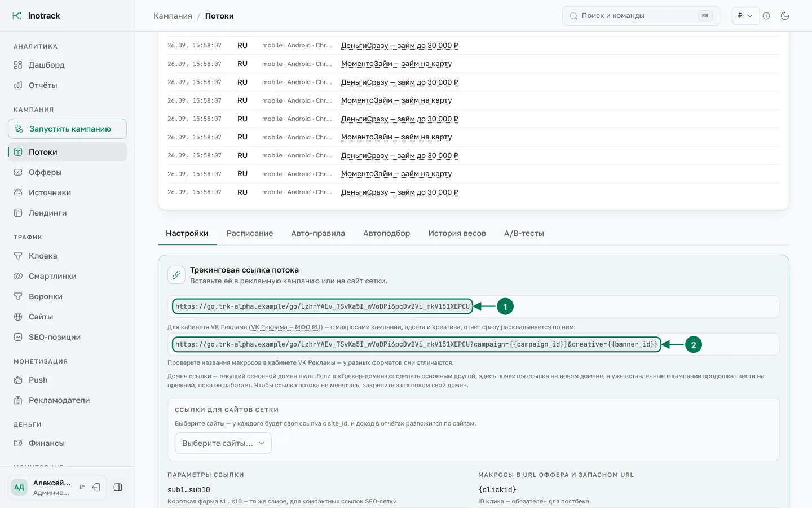Click the Вставьте её в рекламную кампанию subtitle
Viewport: 812px width, 508px height.
[289, 281]
